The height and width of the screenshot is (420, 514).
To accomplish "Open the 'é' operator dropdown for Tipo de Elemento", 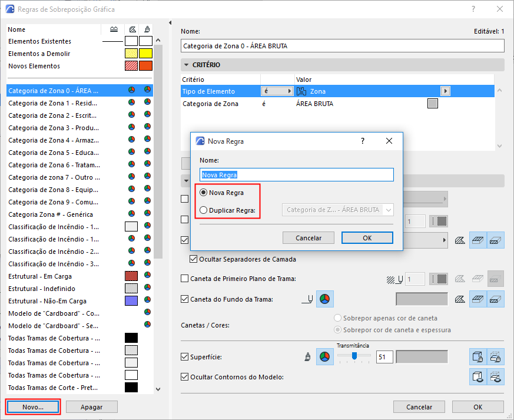I will pos(277,91).
